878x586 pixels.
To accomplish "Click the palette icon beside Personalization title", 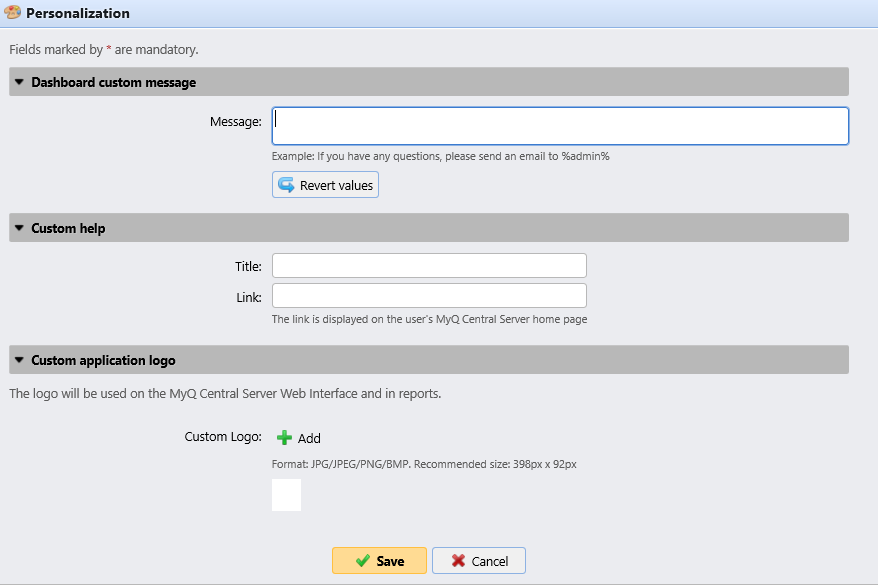I will (14, 13).
